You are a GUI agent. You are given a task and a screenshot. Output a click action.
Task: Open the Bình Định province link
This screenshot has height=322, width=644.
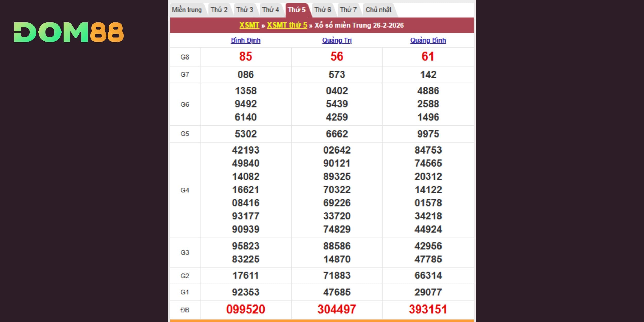click(x=245, y=40)
